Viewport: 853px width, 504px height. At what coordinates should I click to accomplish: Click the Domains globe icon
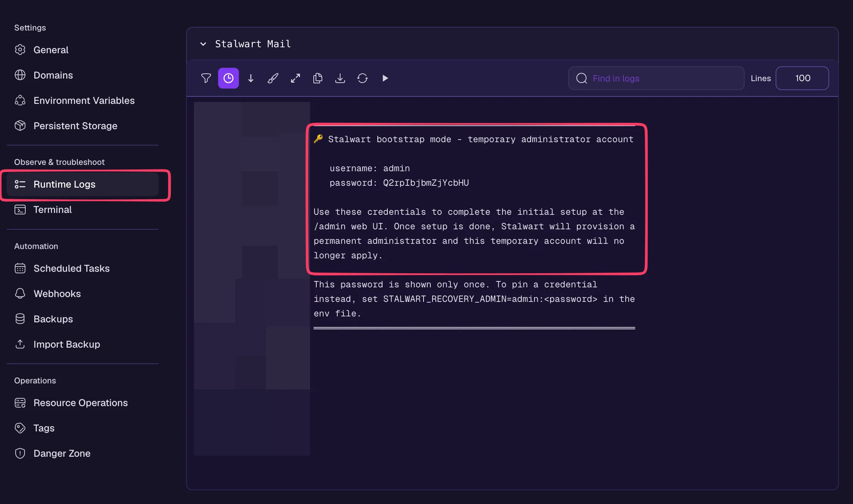tap(20, 75)
